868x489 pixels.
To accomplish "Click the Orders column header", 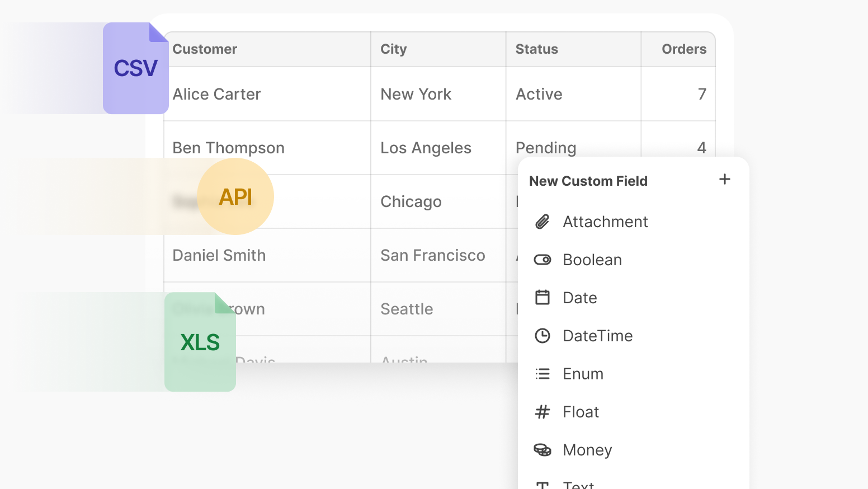I will point(683,49).
